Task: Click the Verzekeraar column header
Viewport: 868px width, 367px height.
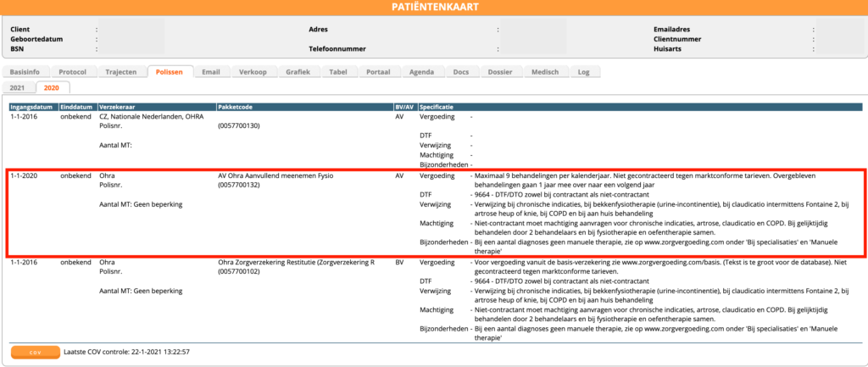Action: coord(118,108)
